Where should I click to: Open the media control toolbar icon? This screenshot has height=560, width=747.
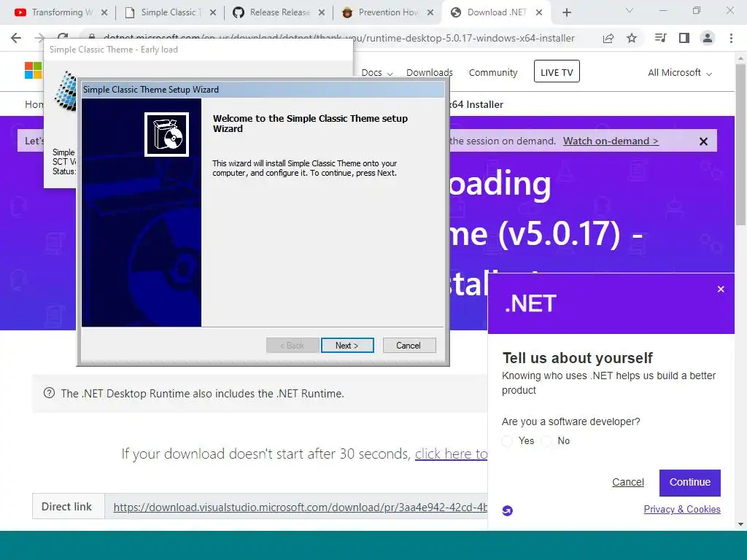660,38
